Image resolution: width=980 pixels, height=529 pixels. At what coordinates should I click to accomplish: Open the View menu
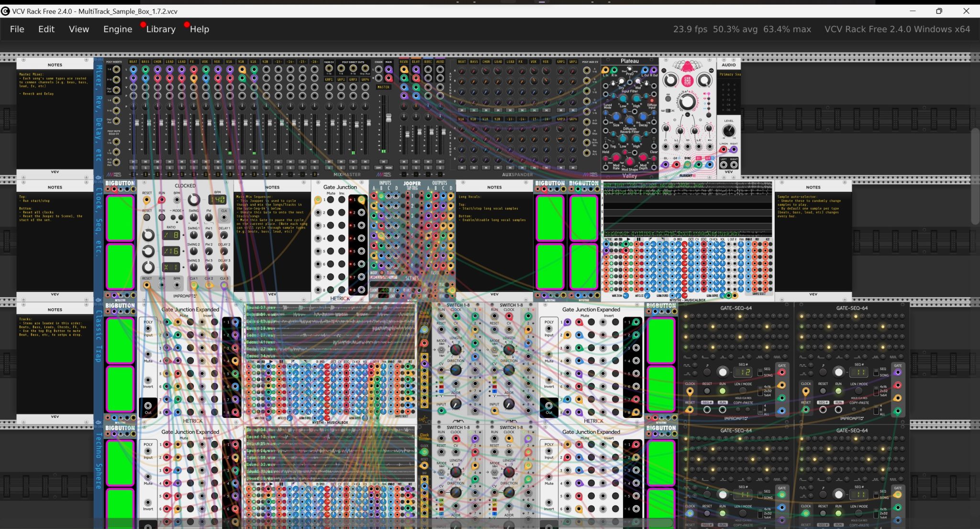79,29
